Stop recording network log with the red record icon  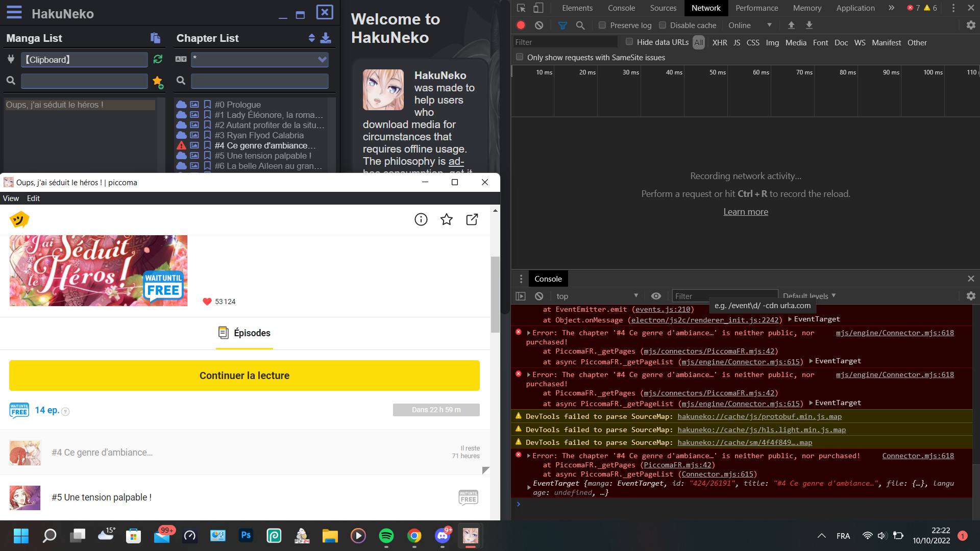(520, 24)
